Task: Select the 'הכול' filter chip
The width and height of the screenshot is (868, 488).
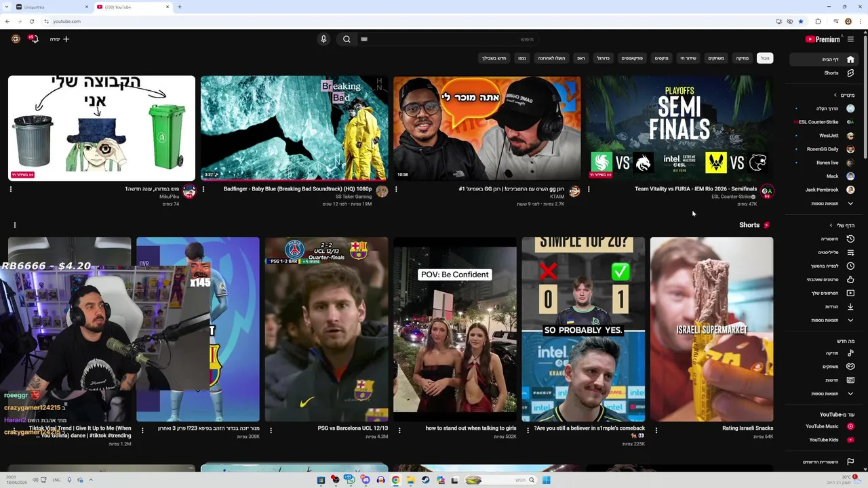Action: click(765, 58)
